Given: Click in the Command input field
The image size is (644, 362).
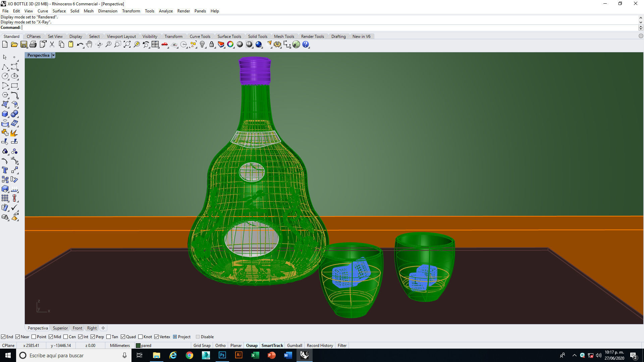Looking at the screenshot, I should [330, 27].
